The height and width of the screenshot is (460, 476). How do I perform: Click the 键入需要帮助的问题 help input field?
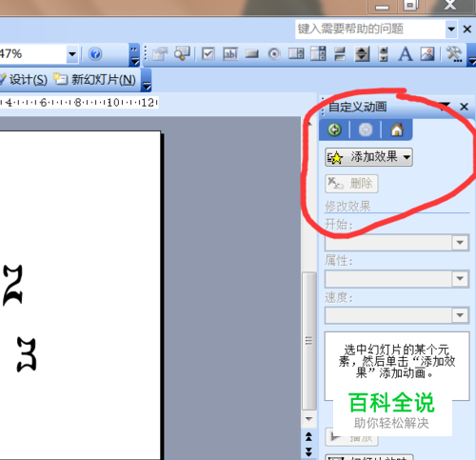[370, 30]
